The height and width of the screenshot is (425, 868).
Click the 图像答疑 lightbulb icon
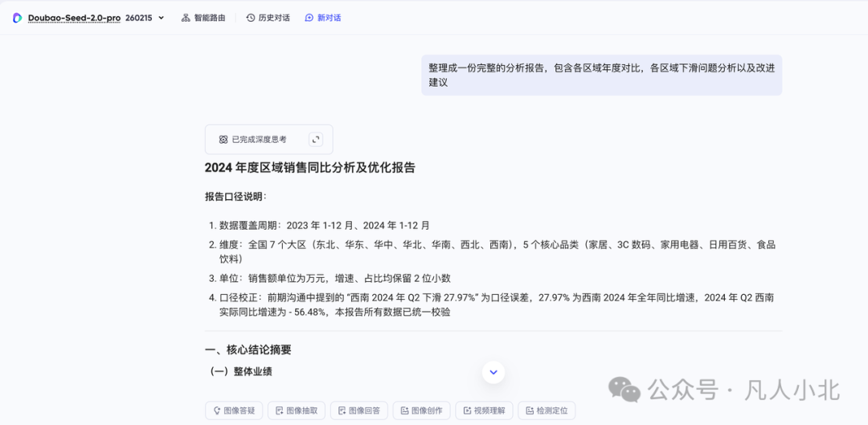click(x=217, y=411)
